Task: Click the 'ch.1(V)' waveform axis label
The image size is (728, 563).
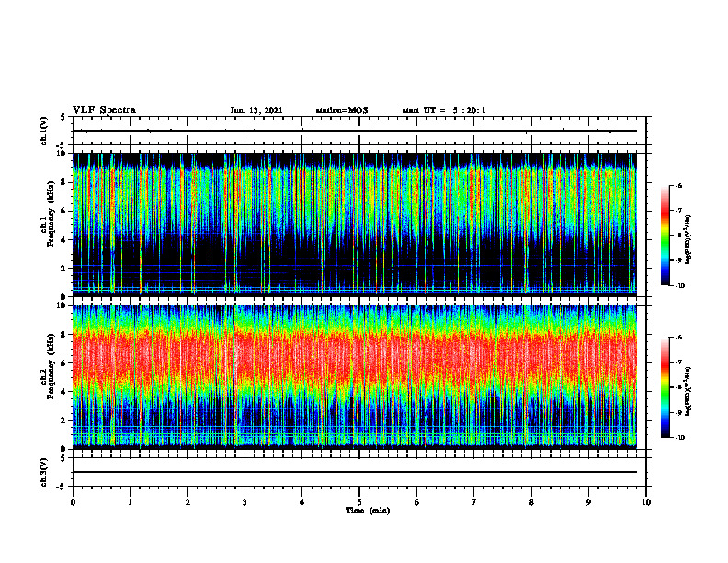Action: pyautogui.click(x=43, y=131)
